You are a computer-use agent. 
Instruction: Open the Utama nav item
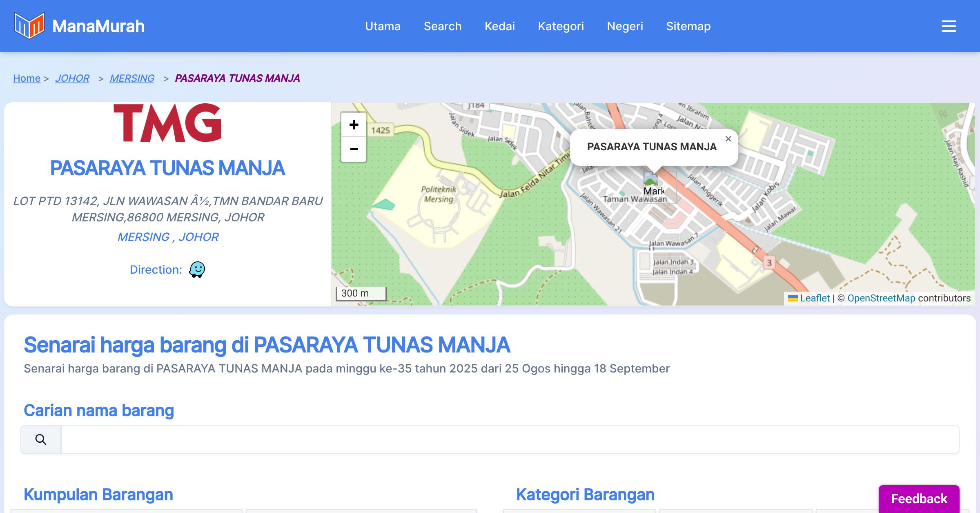[x=383, y=26]
